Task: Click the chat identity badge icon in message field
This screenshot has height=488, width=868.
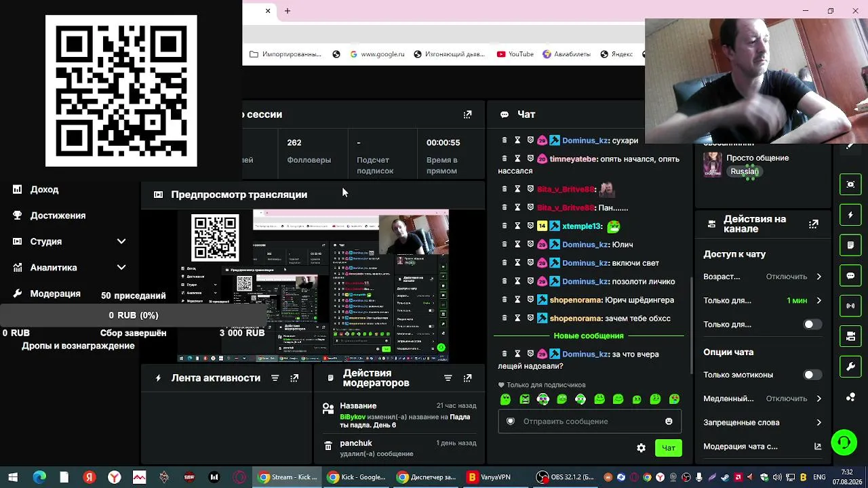Action: 511,422
